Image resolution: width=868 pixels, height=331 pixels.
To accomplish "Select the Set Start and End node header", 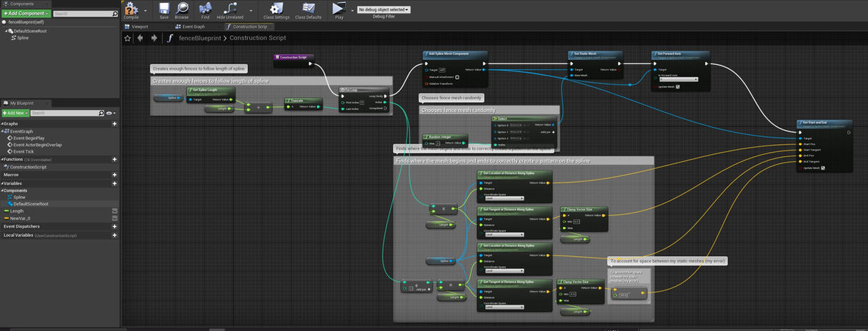I will point(824,123).
